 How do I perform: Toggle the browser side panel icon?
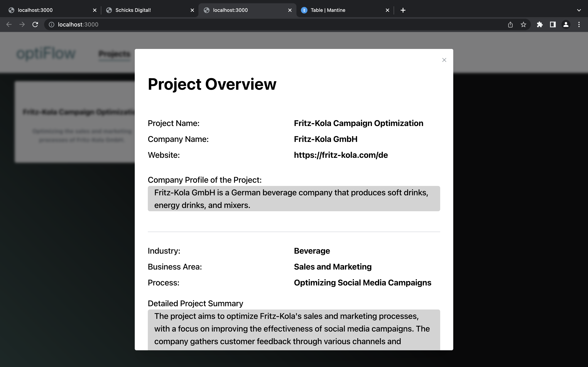[553, 24]
